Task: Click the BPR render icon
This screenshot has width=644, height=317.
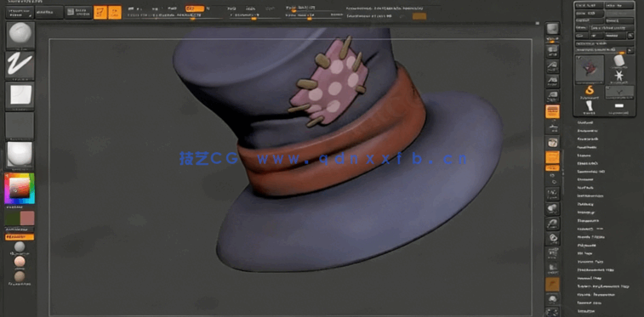Action: 552,29
